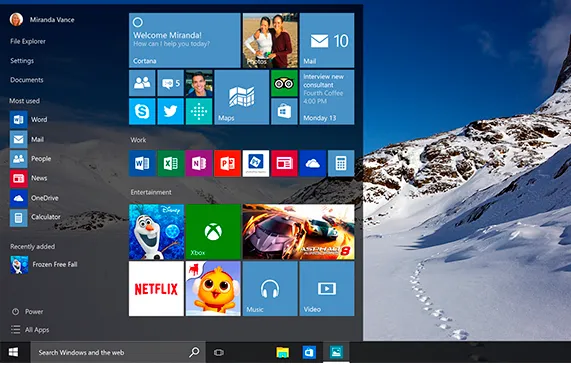This screenshot has width=571, height=365.
Task: Open the Calculator tile in Work group
Action: coord(341,163)
